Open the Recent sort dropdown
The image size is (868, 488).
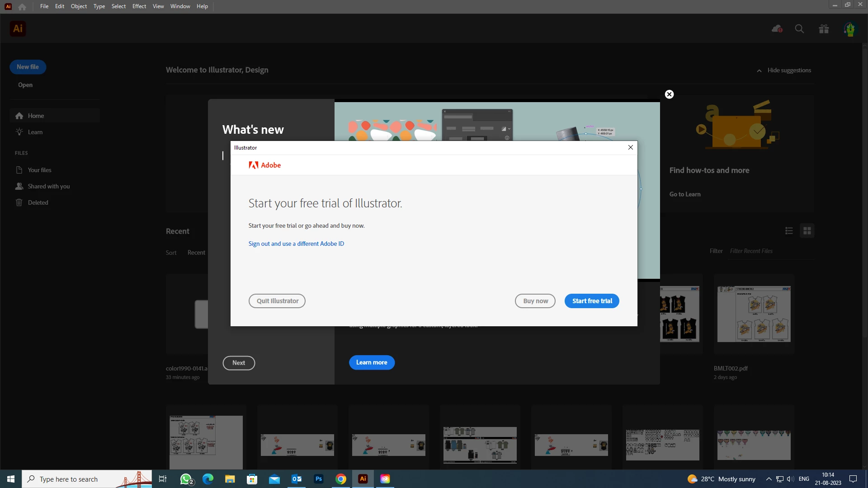click(196, 253)
